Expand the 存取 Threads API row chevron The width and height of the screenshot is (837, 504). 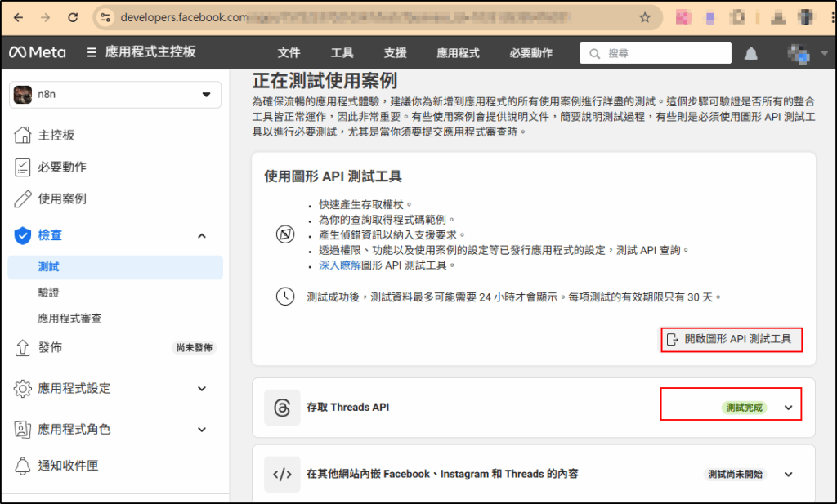pos(789,408)
